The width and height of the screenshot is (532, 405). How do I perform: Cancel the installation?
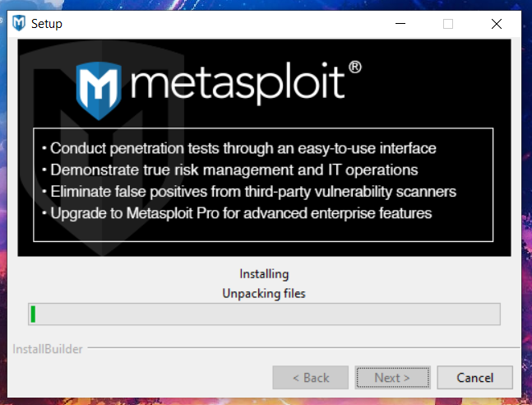(474, 378)
